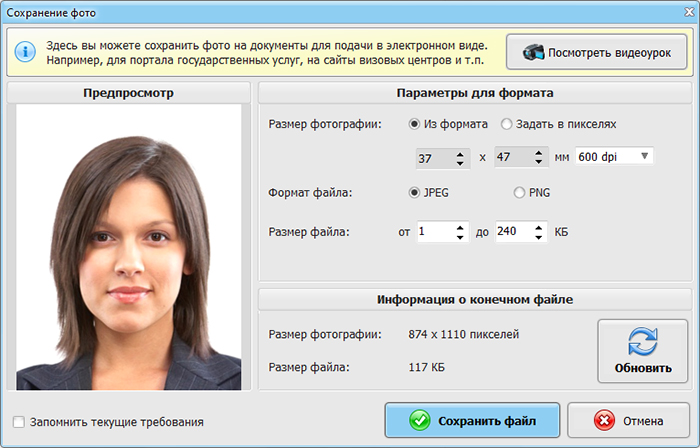The image size is (700, 448).
Task: Click the 'Предпросмотр' panel header
Action: point(129,93)
